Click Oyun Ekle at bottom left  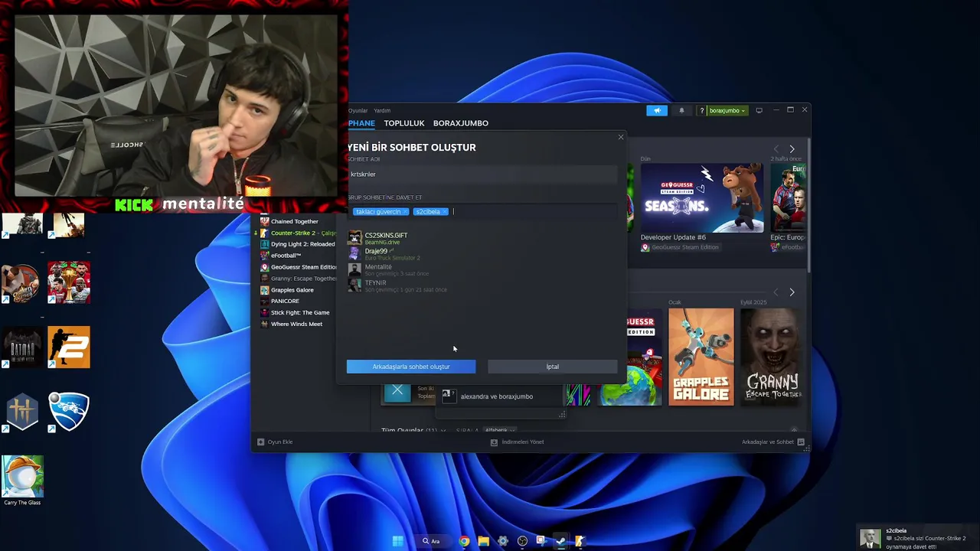275,442
